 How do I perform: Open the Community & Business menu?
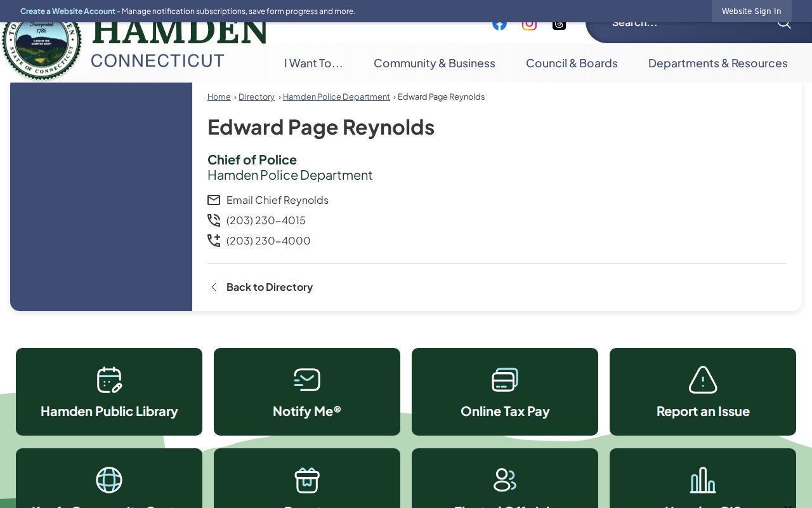tap(435, 63)
